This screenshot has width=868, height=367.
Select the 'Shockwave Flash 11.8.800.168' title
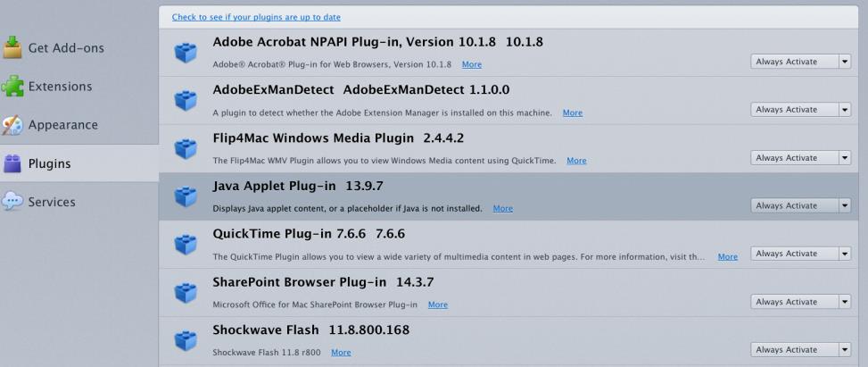coord(311,329)
